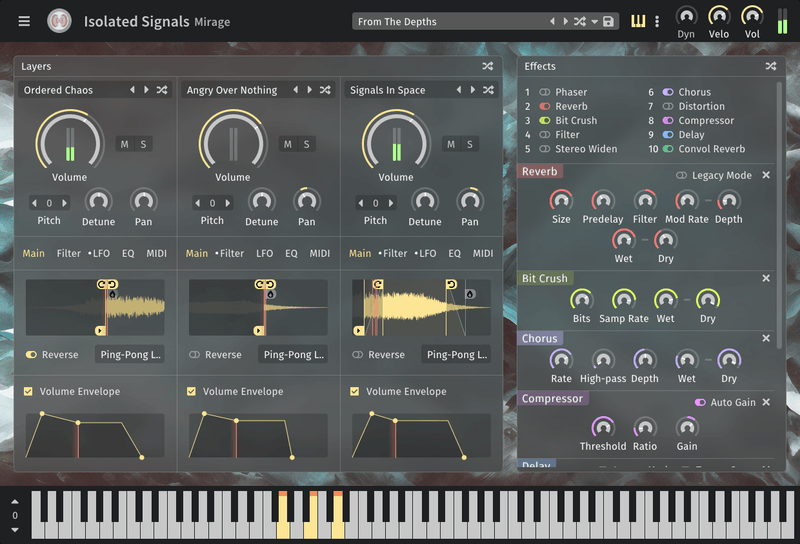Open the Filter tab of Signals In Space

point(393,253)
